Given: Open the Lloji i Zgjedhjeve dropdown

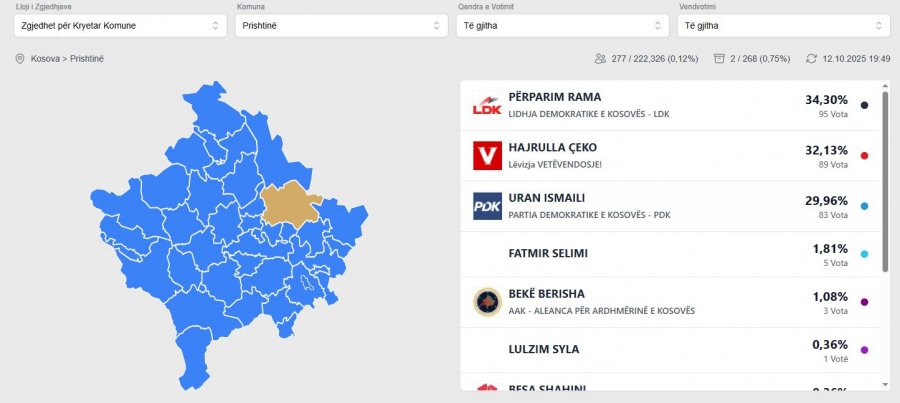Looking at the screenshot, I should [x=120, y=25].
